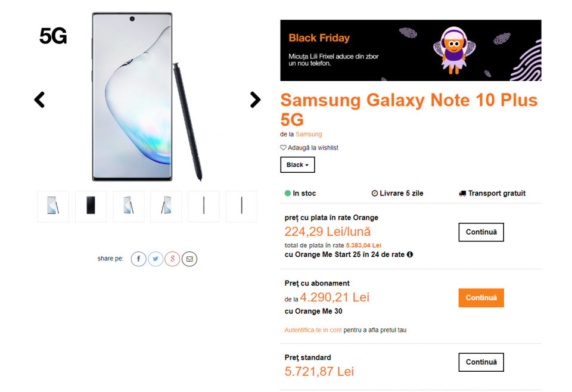This screenshot has width=572, height=392.
Task: Open the Samsung brand link
Action: (309, 135)
